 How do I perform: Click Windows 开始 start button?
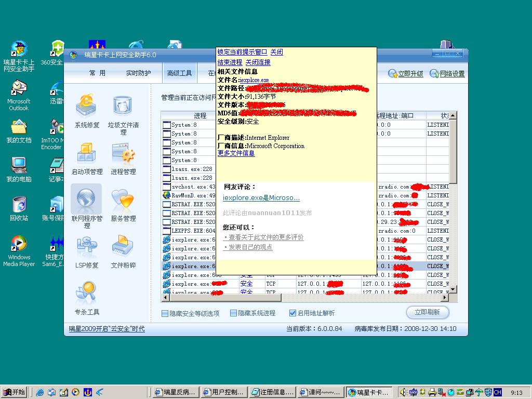click(14, 392)
